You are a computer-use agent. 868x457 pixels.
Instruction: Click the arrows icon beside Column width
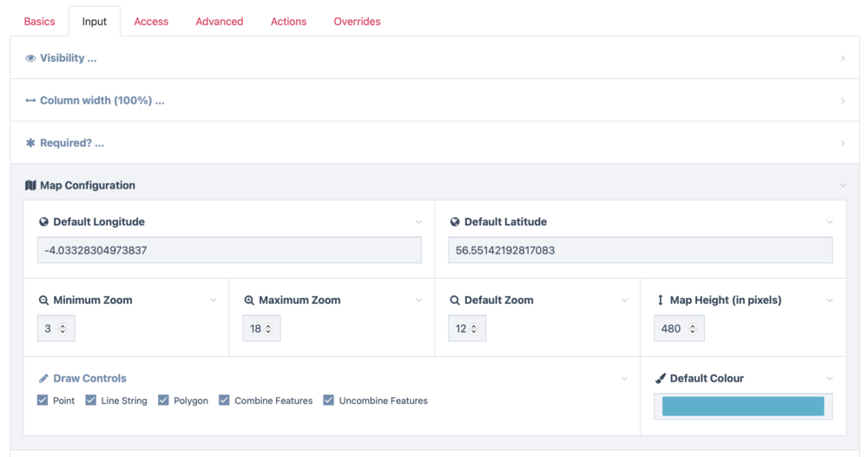pos(30,101)
